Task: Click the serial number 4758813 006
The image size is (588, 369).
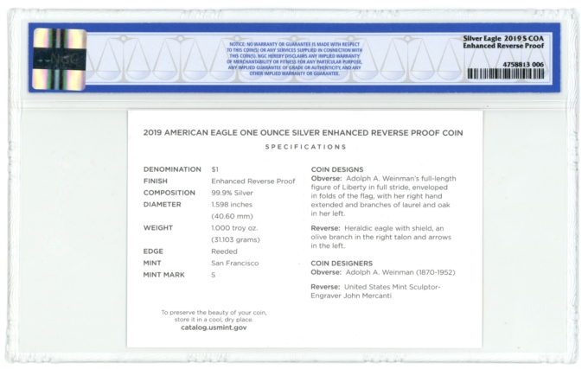Action: point(523,65)
